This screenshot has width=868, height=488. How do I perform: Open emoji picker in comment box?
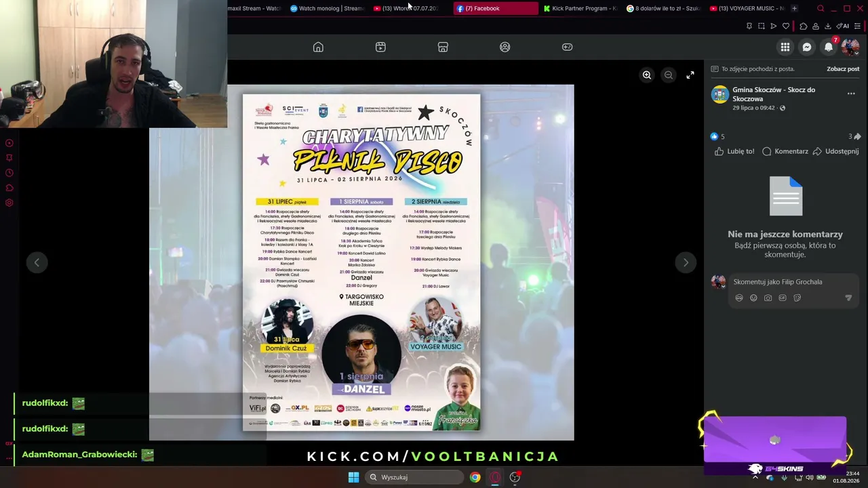(x=753, y=298)
